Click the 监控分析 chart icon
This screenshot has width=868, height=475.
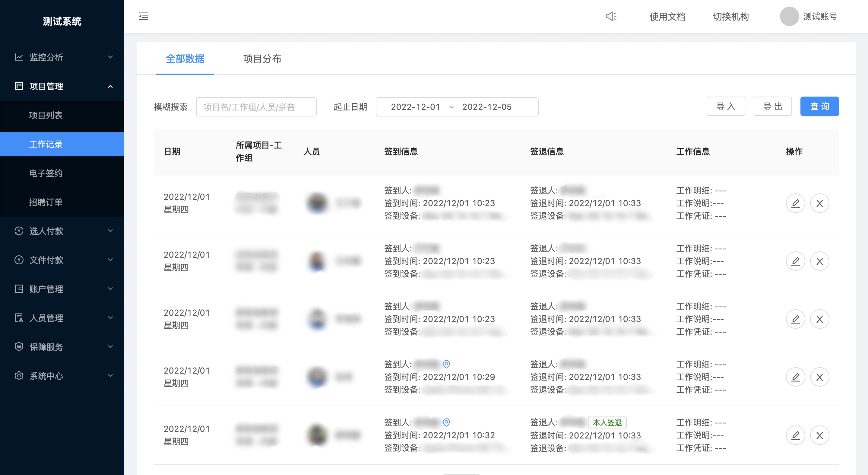coord(19,57)
